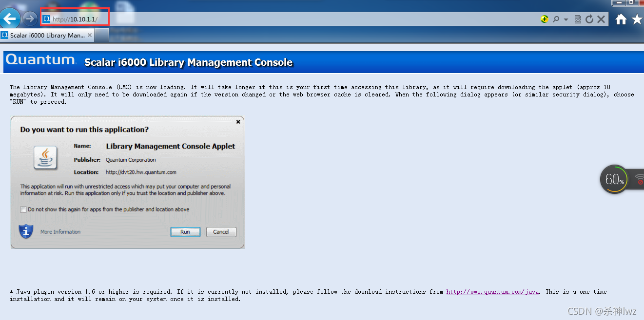Close the Scalar i6000 Library tab
The image size is (644, 320).
[x=89, y=35]
